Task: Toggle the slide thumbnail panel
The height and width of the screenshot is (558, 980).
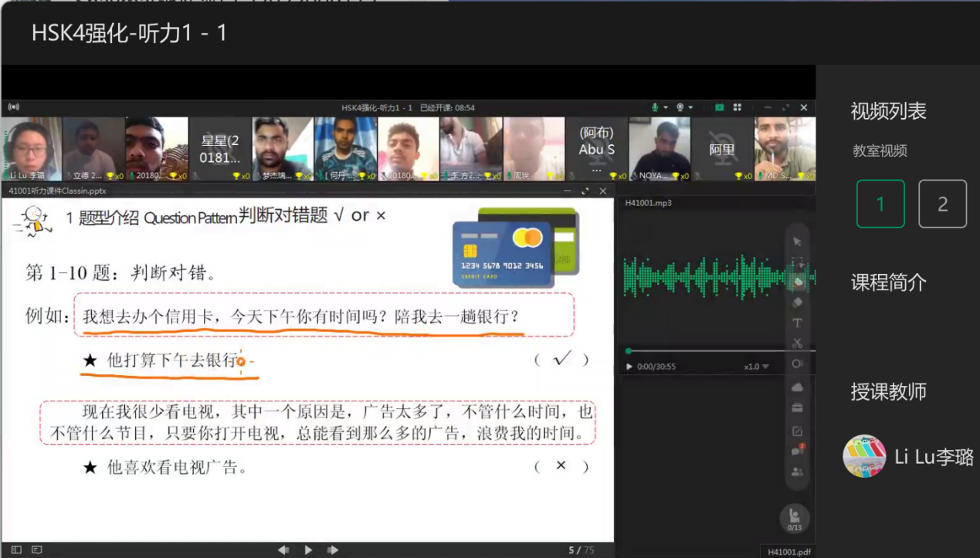Action: [x=15, y=550]
